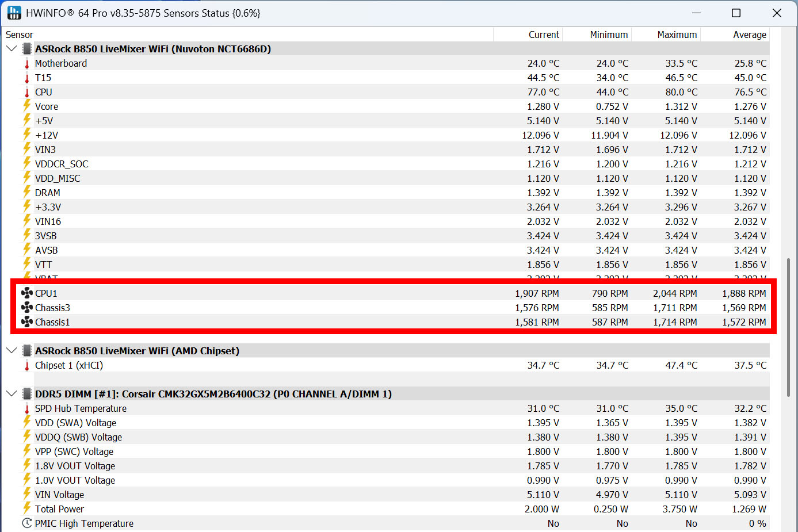
Task: Collapse the DDR5 DIMM Corsair sensor group
Action: point(11,393)
